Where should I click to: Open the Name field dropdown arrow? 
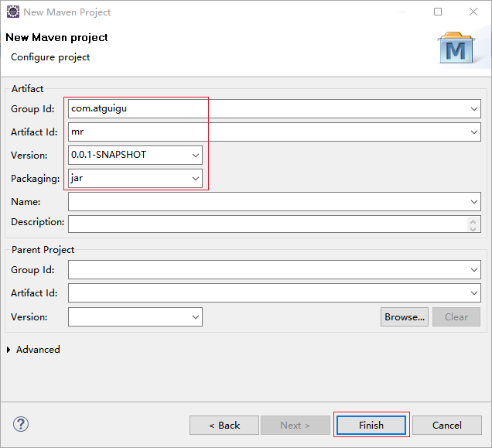pos(473,201)
